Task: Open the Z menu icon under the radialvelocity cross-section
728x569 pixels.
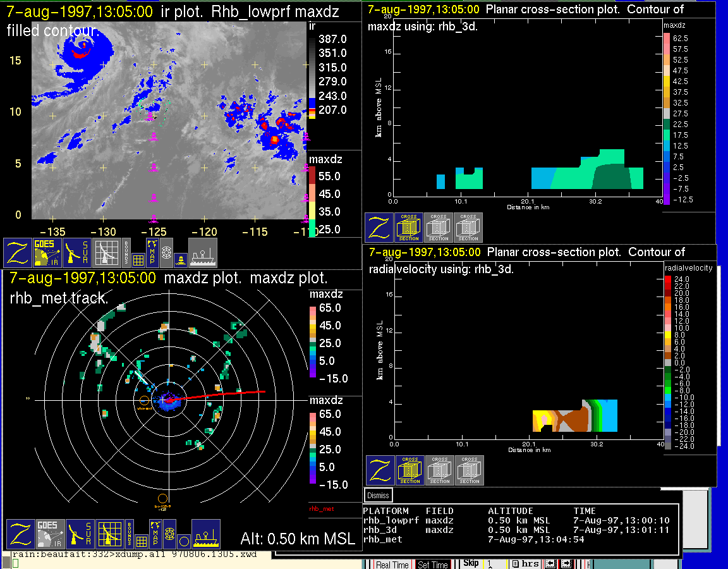Action: (x=380, y=470)
